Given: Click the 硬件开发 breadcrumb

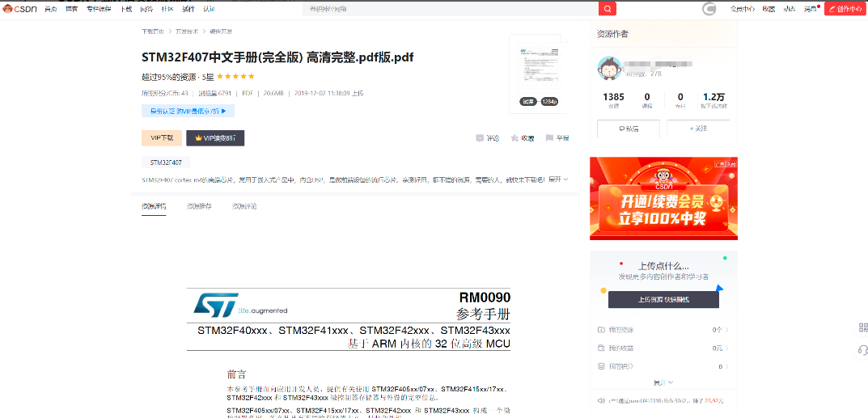Looking at the screenshot, I should (220, 32).
